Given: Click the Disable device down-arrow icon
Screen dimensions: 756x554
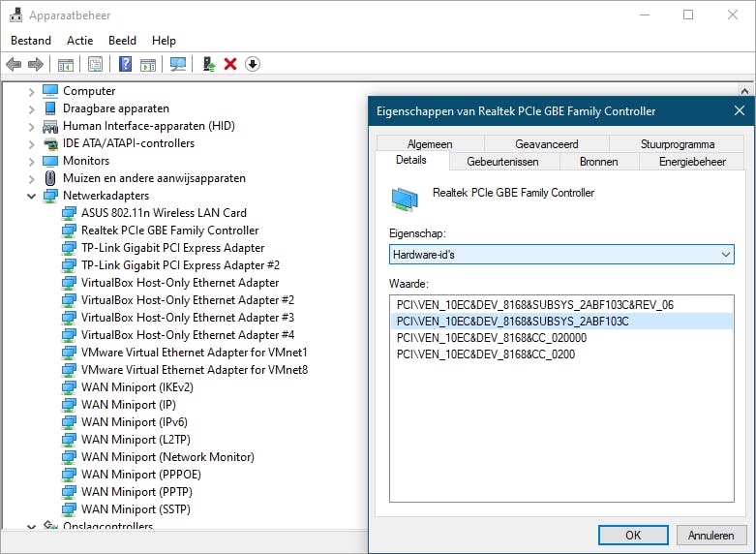Looking at the screenshot, I should tap(253, 64).
